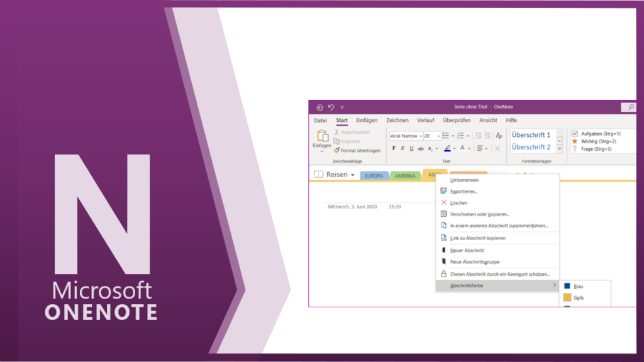Click the search magnifier icon in title bar
Image resolution: width=644 pixels, height=362 pixels.
coord(628,107)
